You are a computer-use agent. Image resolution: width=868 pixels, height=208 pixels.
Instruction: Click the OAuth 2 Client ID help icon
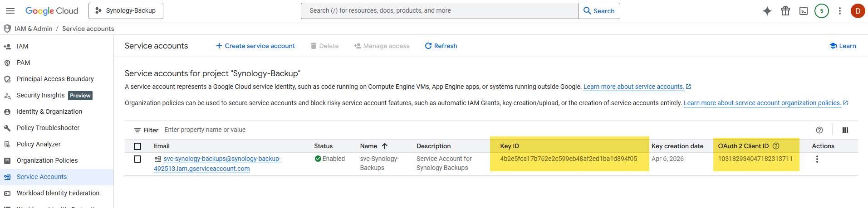click(776, 146)
